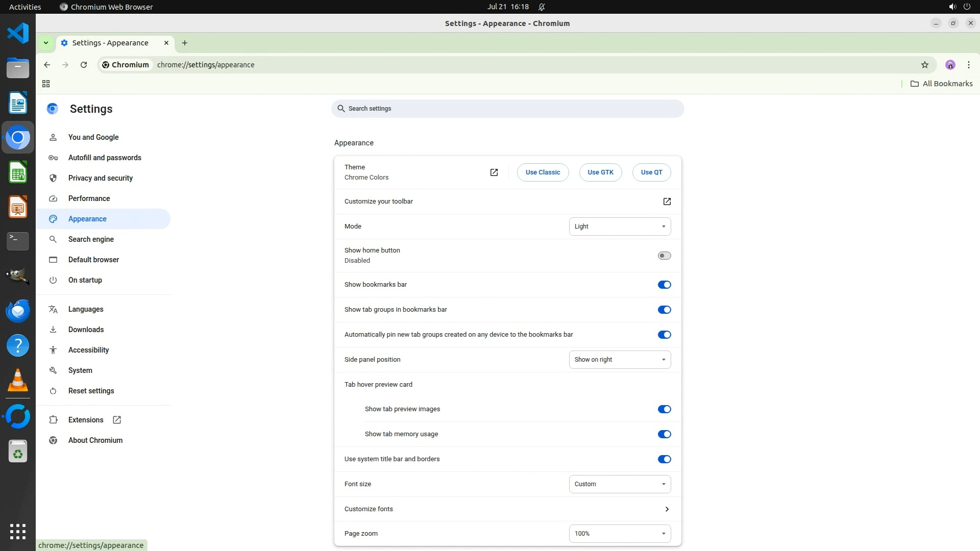Turn off Show bookmarks bar toggle

pos(664,285)
